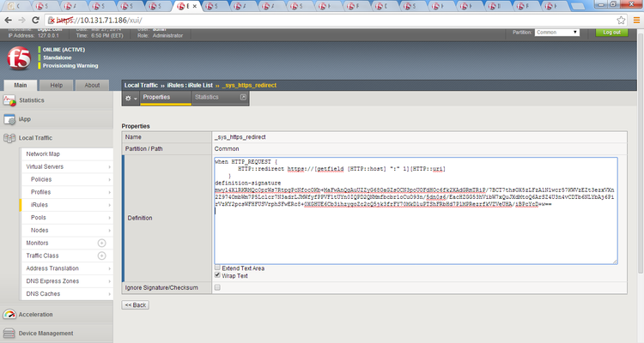Toggle the Ignore Signature/Checksum checkbox
This screenshot has height=343, width=644.
click(217, 287)
